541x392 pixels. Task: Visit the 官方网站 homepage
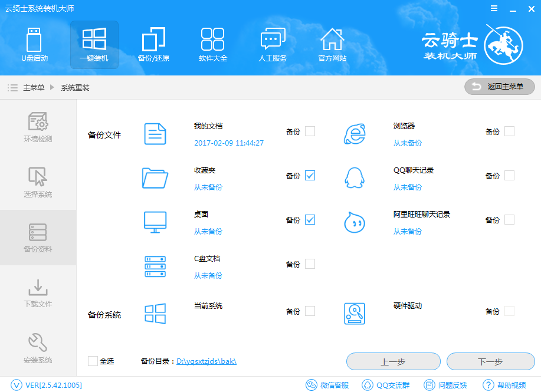(x=332, y=45)
